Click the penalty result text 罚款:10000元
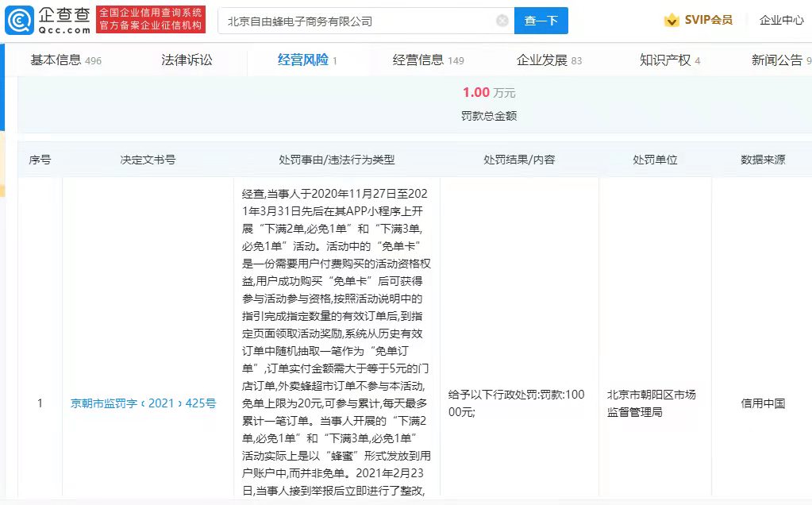 517,403
